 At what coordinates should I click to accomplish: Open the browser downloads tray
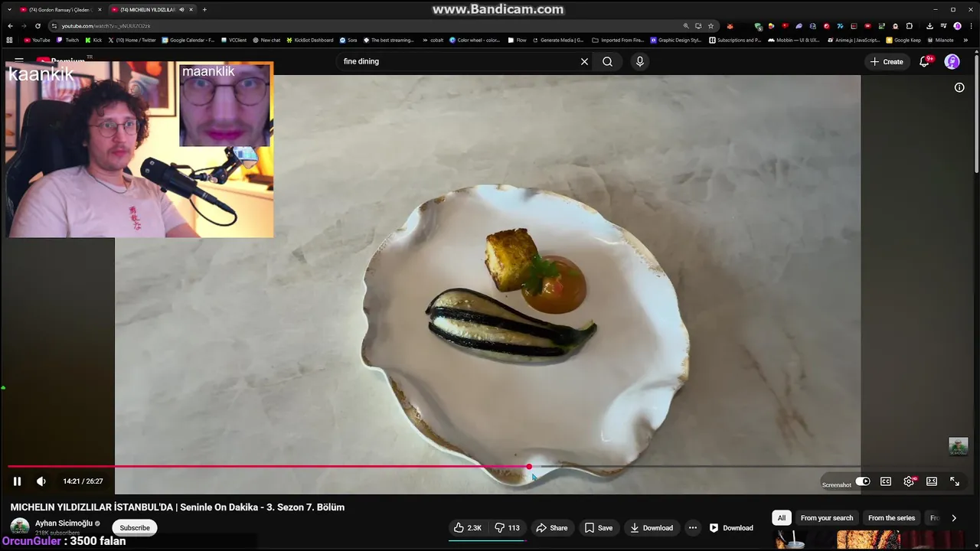(929, 26)
